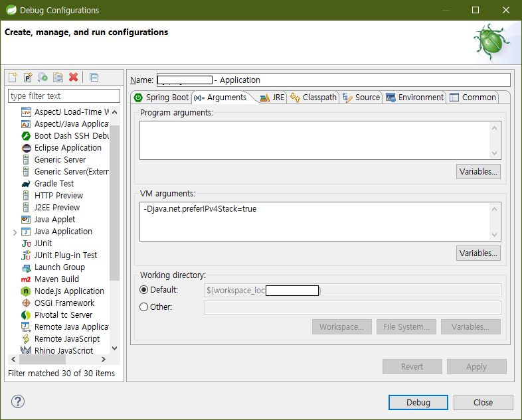Select the JUnit Plug-in Test icon
The height and width of the screenshot is (420, 522).
pyautogui.click(x=26, y=255)
